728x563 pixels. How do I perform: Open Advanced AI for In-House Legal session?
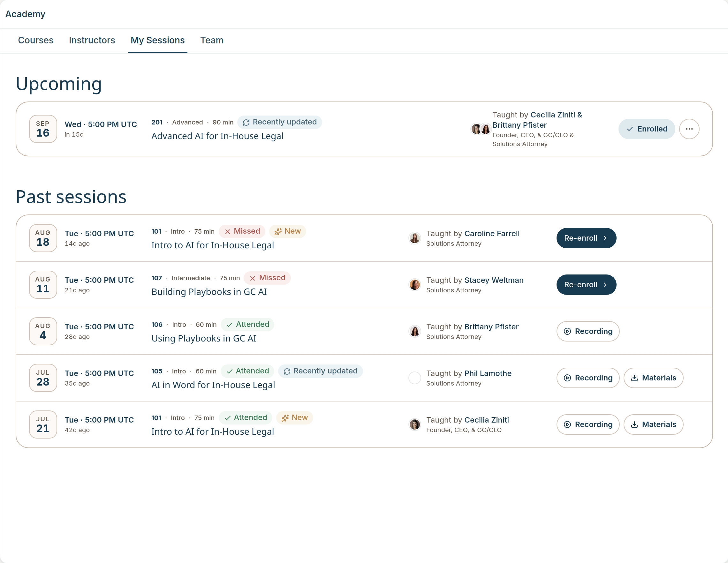[217, 136]
